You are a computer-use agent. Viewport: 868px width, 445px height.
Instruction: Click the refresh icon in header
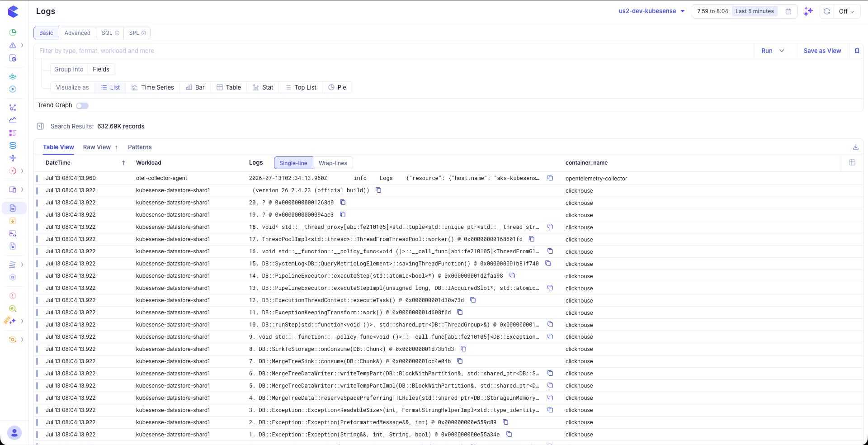827,11
